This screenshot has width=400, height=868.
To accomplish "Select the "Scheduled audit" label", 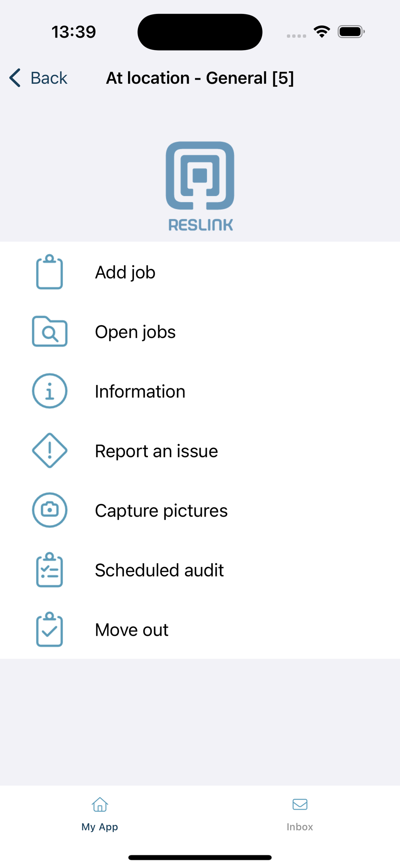I will (x=159, y=570).
